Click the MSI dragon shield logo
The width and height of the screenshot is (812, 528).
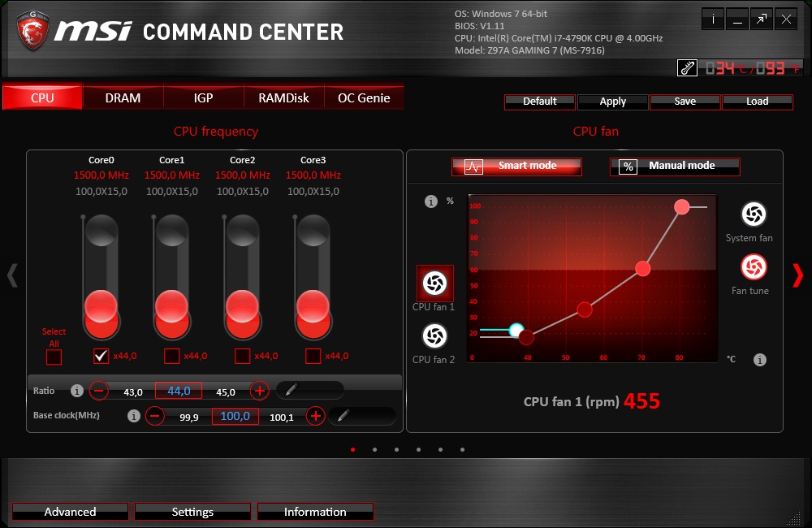click(x=33, y=30)
